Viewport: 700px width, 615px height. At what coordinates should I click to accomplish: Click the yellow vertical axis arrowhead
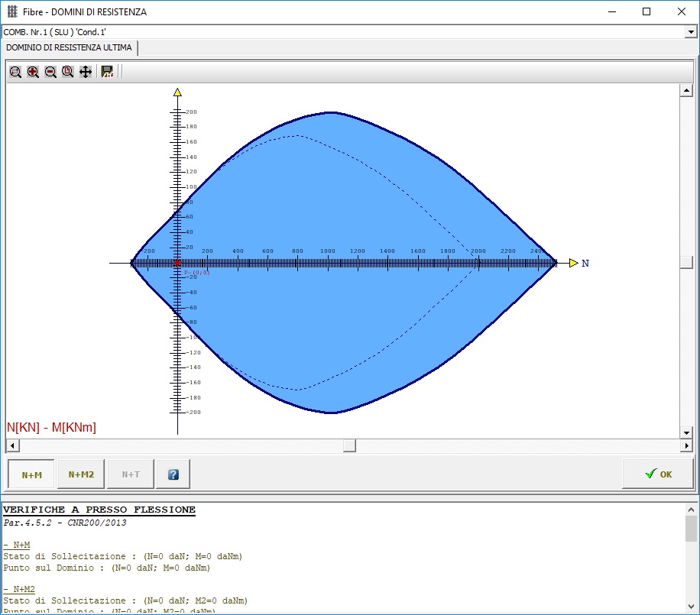[177, 92]
